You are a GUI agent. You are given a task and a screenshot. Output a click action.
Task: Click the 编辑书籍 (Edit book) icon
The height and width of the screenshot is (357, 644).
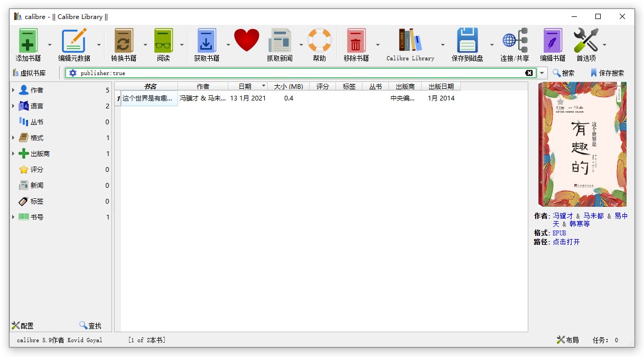[x=553, y=41]
